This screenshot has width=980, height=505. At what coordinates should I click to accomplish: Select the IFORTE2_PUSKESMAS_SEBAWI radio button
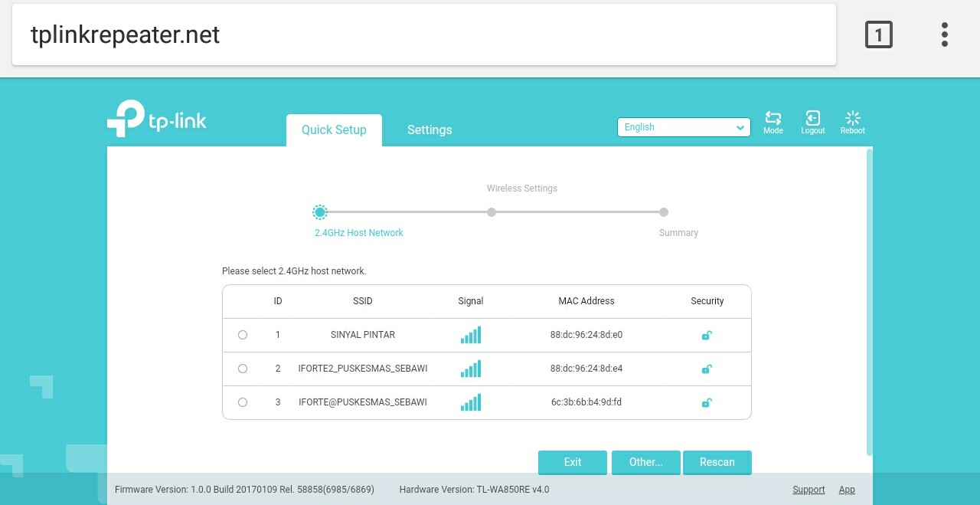(243, 369)
